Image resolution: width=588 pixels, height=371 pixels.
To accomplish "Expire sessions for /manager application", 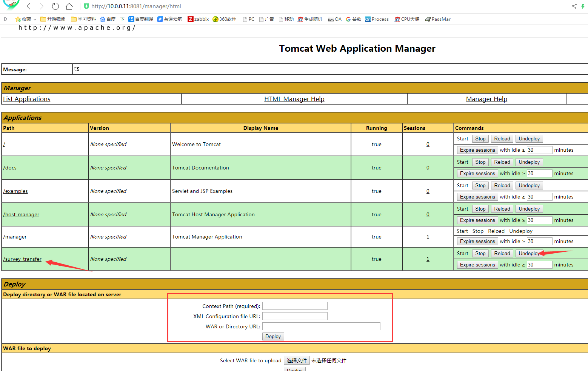I will coord(477,241).
